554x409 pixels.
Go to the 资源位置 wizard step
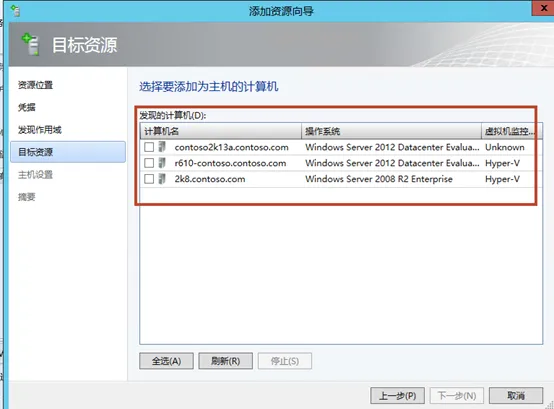click(35, 85)
